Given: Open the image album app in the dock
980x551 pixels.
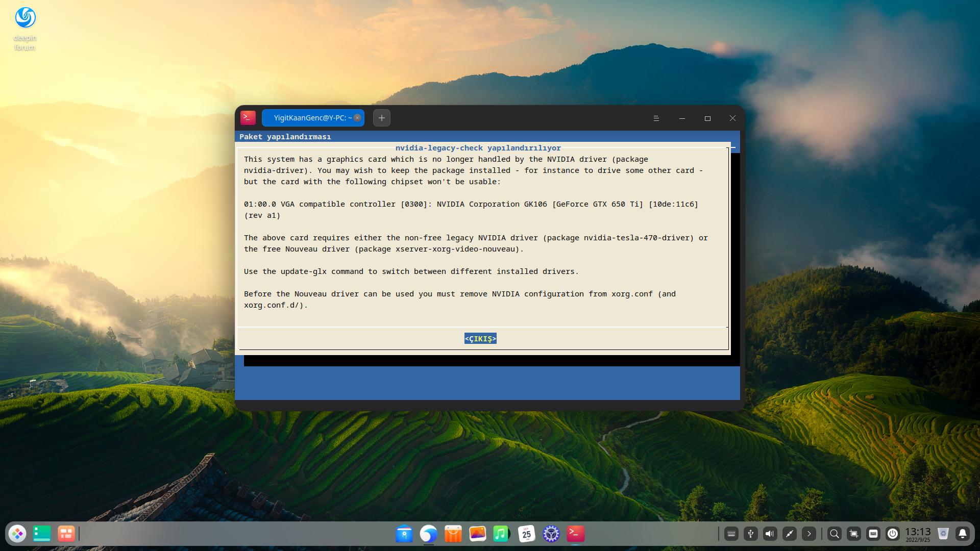Looking at the screenshot, I should pyautogui.click(x=478, y=534).
